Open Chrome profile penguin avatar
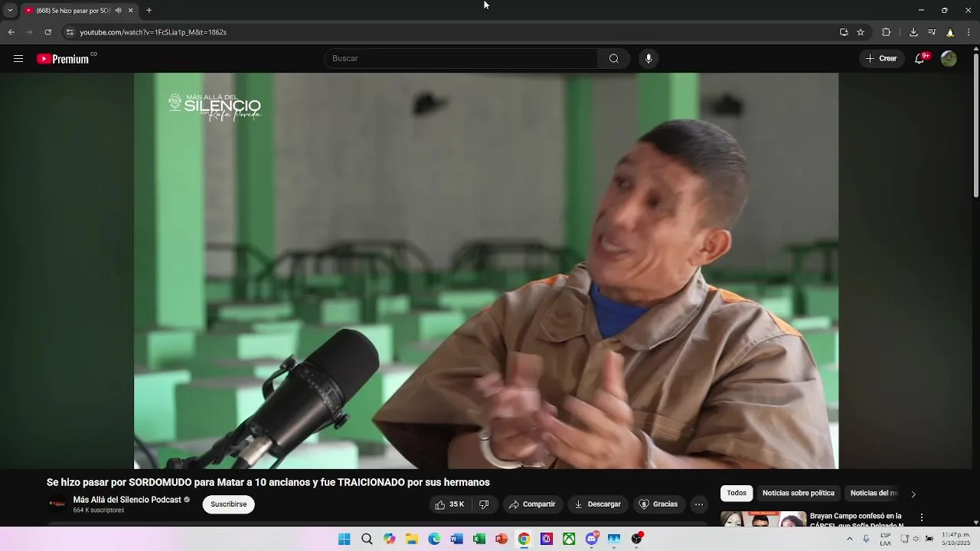980x551 pixels. 950,32
